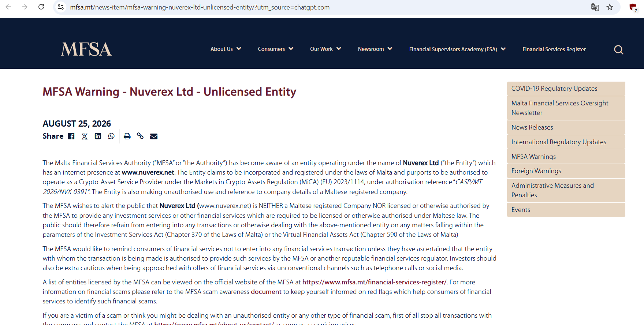Open Administrative Measures and Penalties
The width and height of the screenshot is (644, 325).
566,190
